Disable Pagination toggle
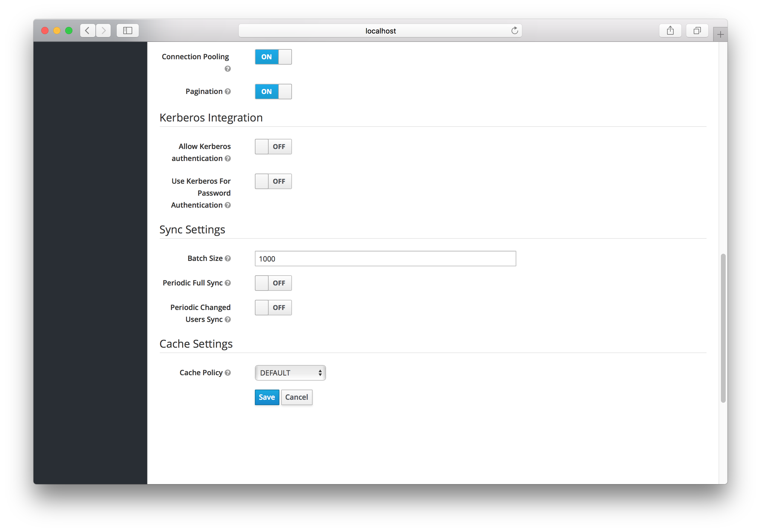 point(273,91)
